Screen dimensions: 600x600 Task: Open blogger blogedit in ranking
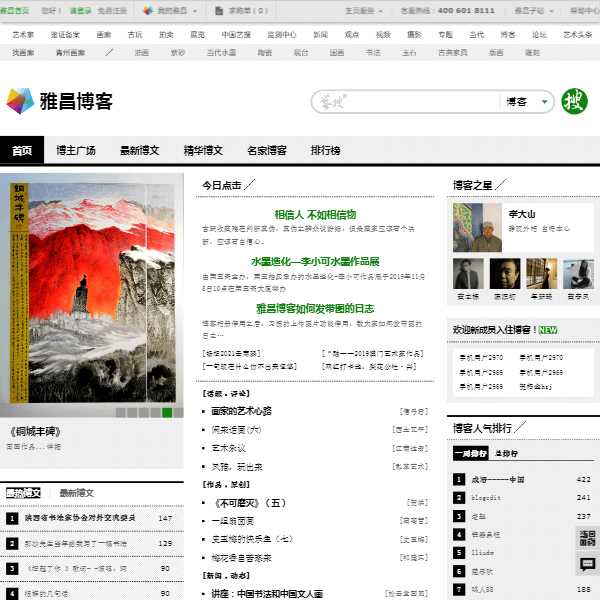click(486, 498)
